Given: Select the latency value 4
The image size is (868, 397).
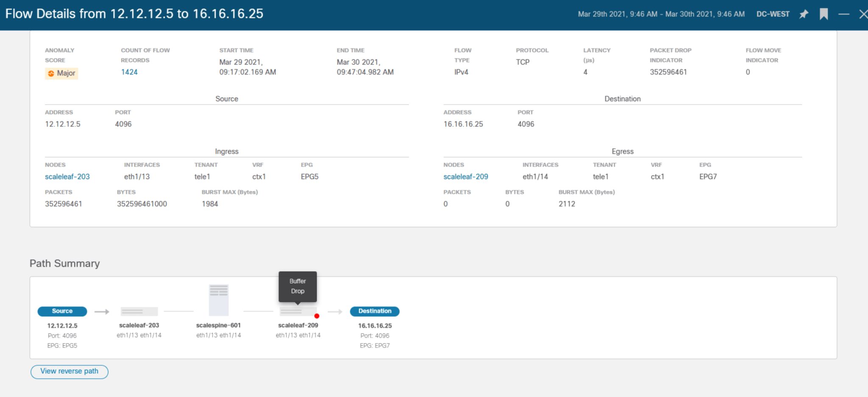Looking at the screenshot, I should point(585,72).
